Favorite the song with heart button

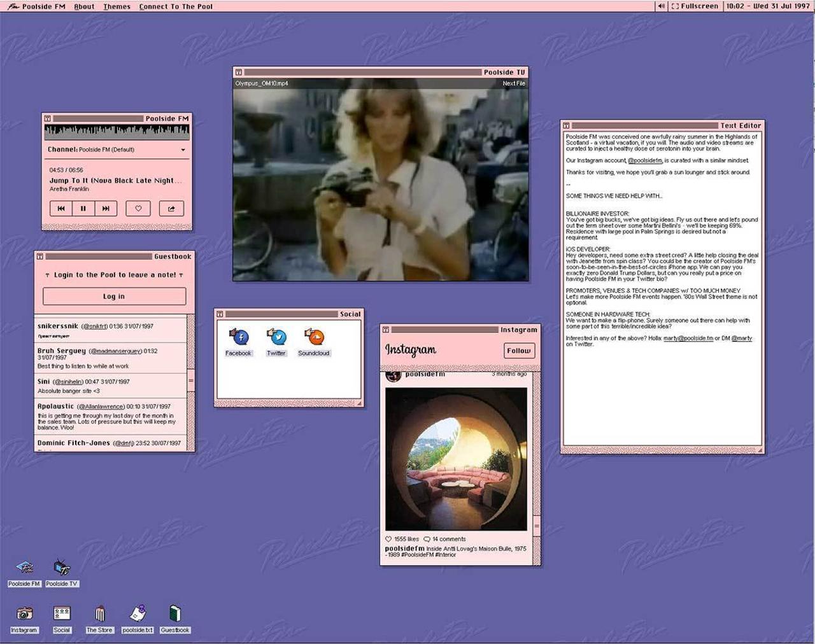[x=138, y=208]
